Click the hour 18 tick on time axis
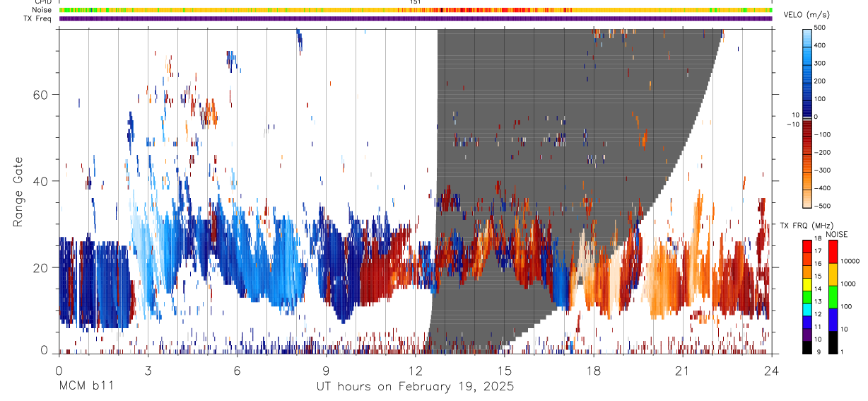This screenshot has height=401, width=868. point(594,370)
